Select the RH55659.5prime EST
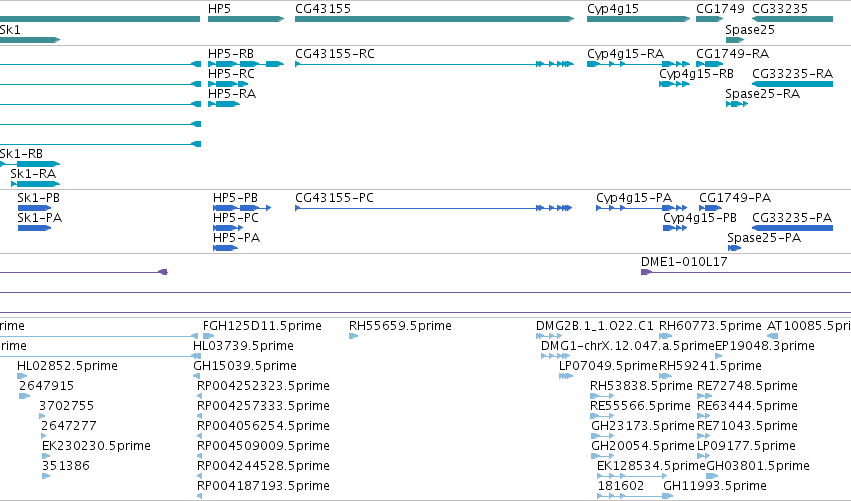 pyautogui.click(x=354, y=336)
